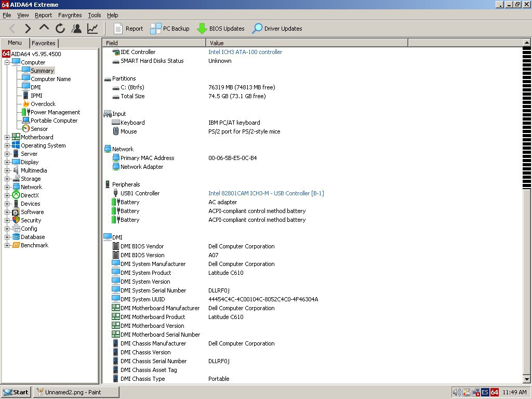The image size is (532, 399).
Task: Click the Config icon in the tree
Action: [x=16, y=229]
